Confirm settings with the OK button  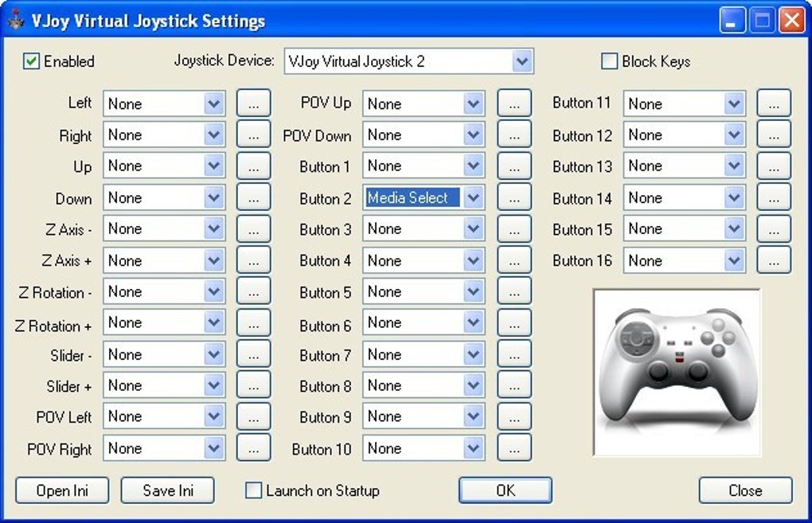506,490
